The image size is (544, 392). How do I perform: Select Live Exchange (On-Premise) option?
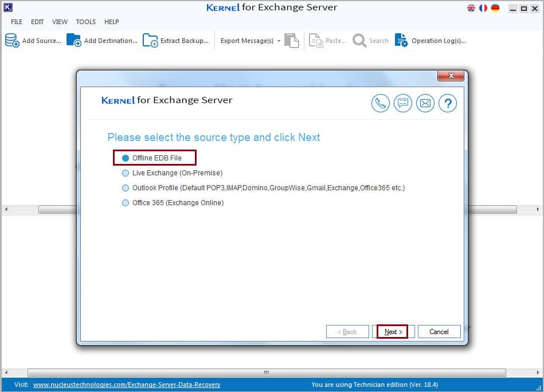(125, 173)
